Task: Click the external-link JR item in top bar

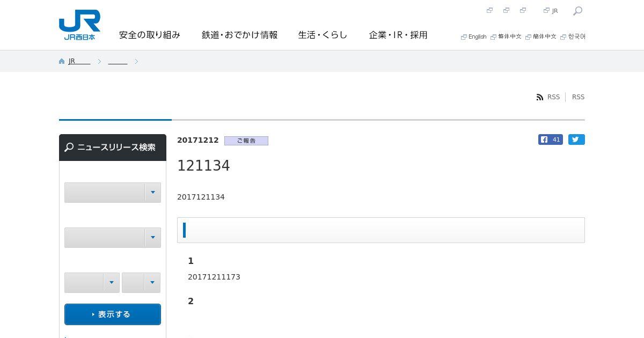Action: tap(551, 11)
